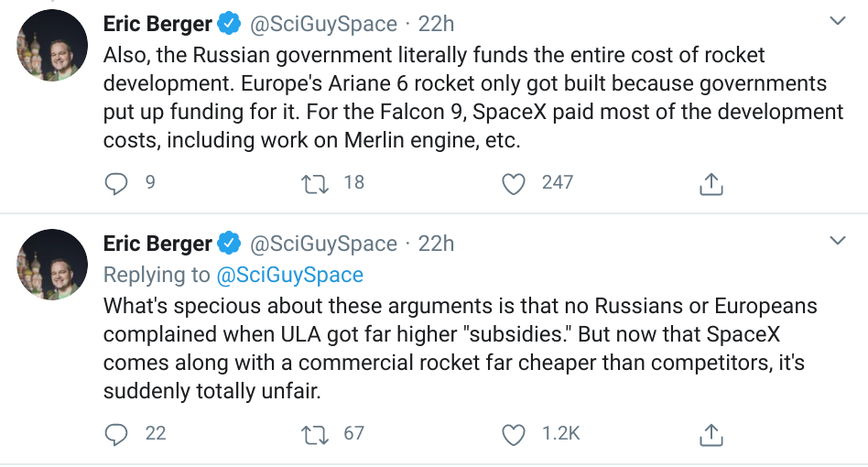Open @SciGuySpace in the Replying to line
The width and height of the screenshot is (868, 467).
pos(289,275)
